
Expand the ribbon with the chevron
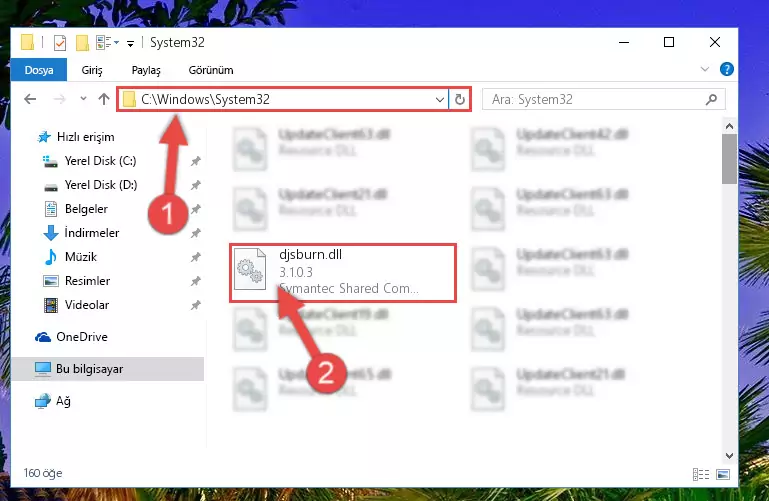click(x=705, y=69)
